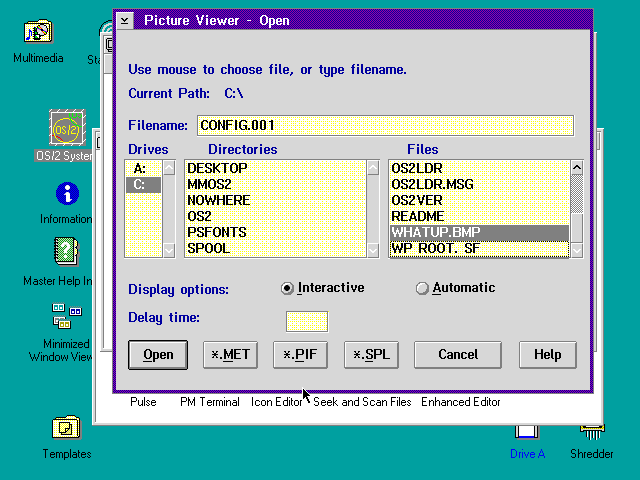Click the *.PIF filter button
The width and height of the screenshot is (640, 480).
300,355
